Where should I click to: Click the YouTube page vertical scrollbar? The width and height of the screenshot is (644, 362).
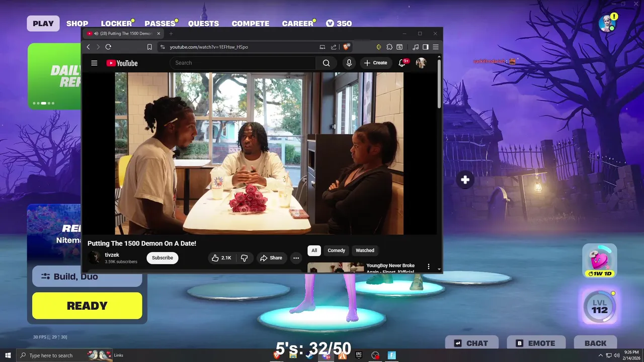click(x=439, y=83)
